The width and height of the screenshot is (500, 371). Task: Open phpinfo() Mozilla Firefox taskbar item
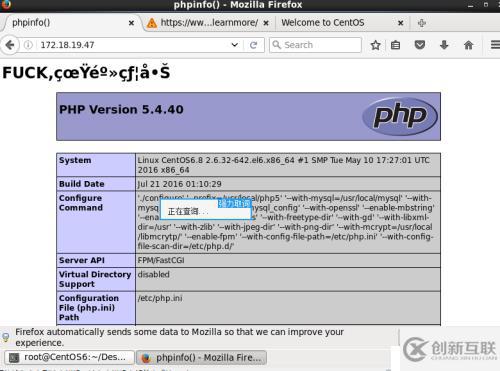202,357
